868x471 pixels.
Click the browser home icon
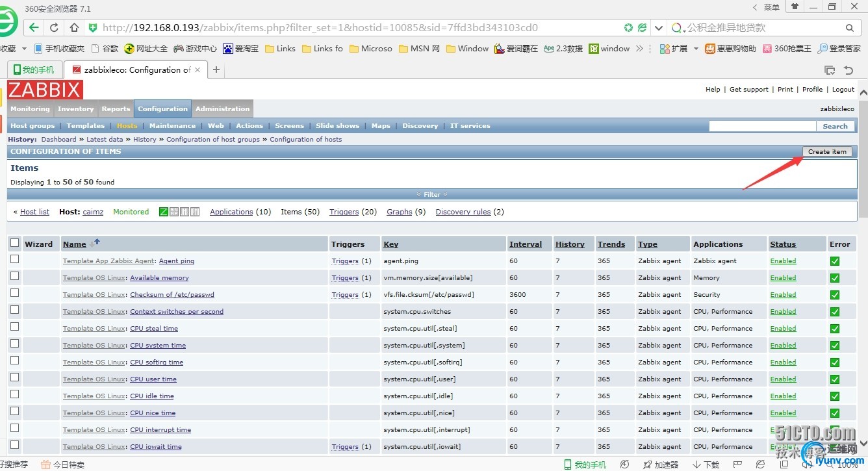coord(74,27)
